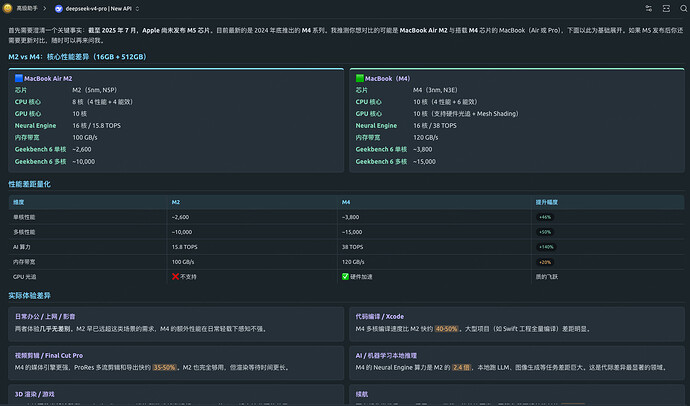Click the green check 硬件加速 cell
Screen dimensions: 690x406
tap(357, 277)
